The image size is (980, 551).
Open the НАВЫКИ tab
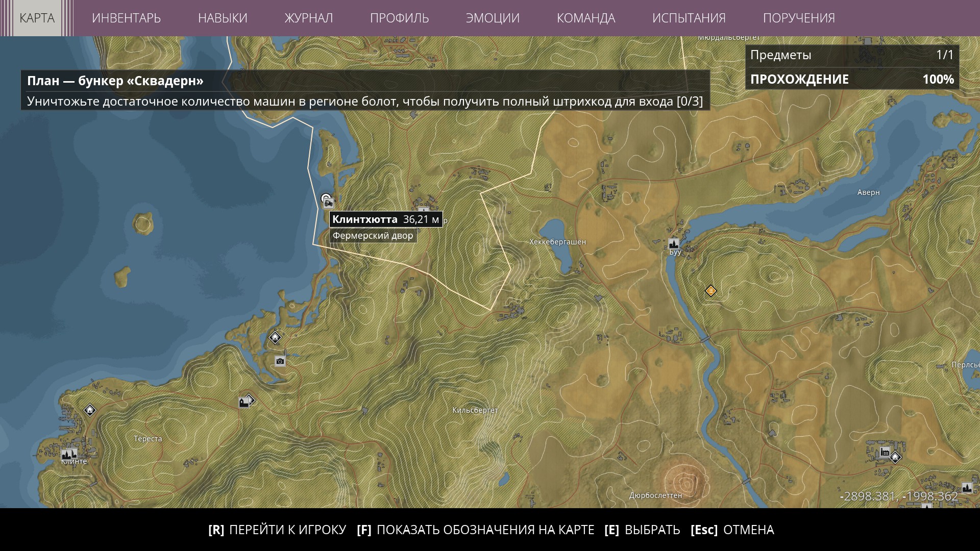(x=223, y=18)
